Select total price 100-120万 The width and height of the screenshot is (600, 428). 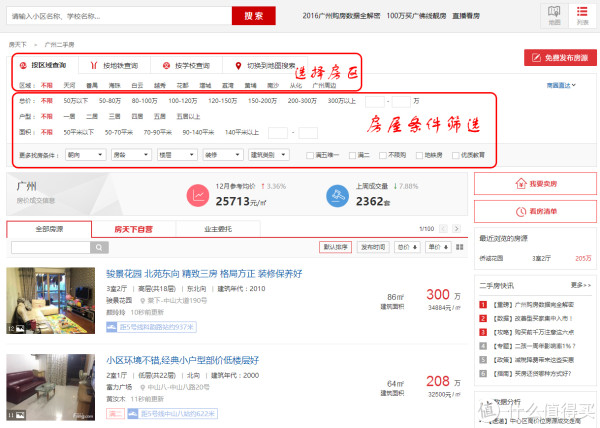(x=183, y=101)
